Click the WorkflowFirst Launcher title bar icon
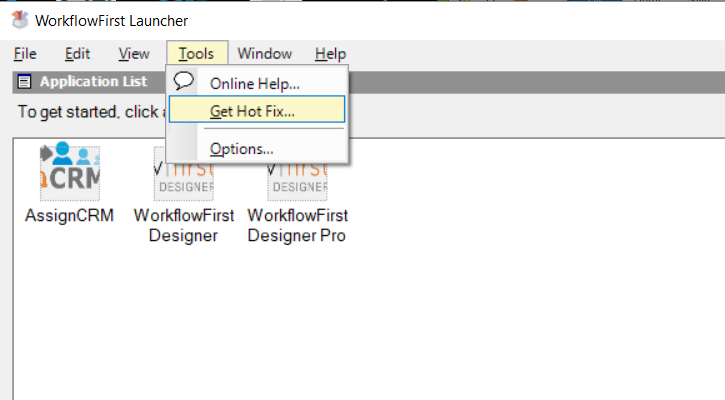The width and height of the screenshot is (725, 400). tap(20, 19)
